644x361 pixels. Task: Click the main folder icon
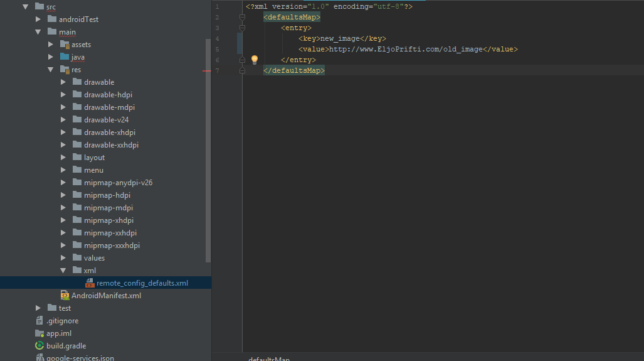[x=52, y=31]
